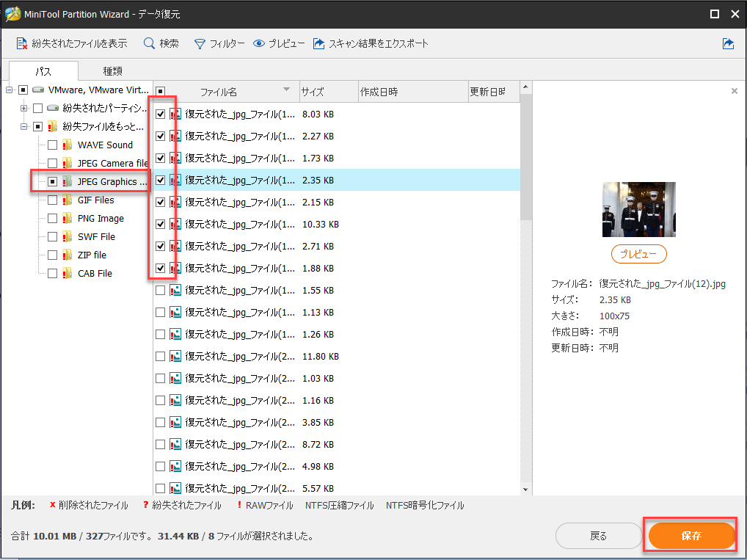Click the 紛失されたファイルを表示 icon
747x560 pixels.
pos(21,43)
